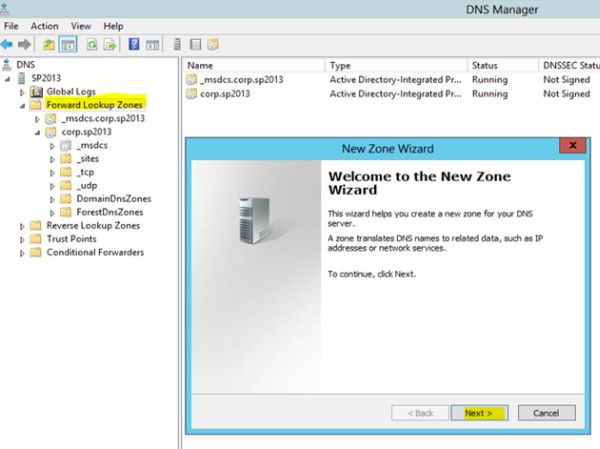Open the Help menu

coord(113,26)
